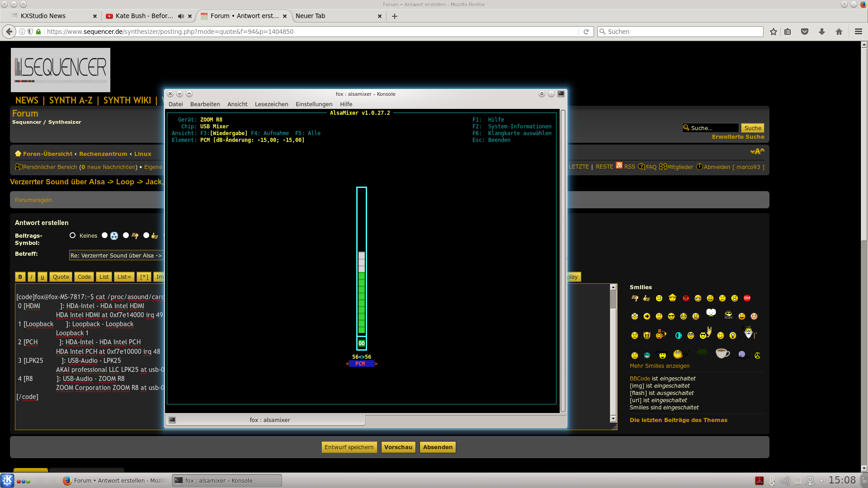Open the KDE application launcher
Image resolution: width=868 pixels, height=488 pixels.
(x=7, y=480)
